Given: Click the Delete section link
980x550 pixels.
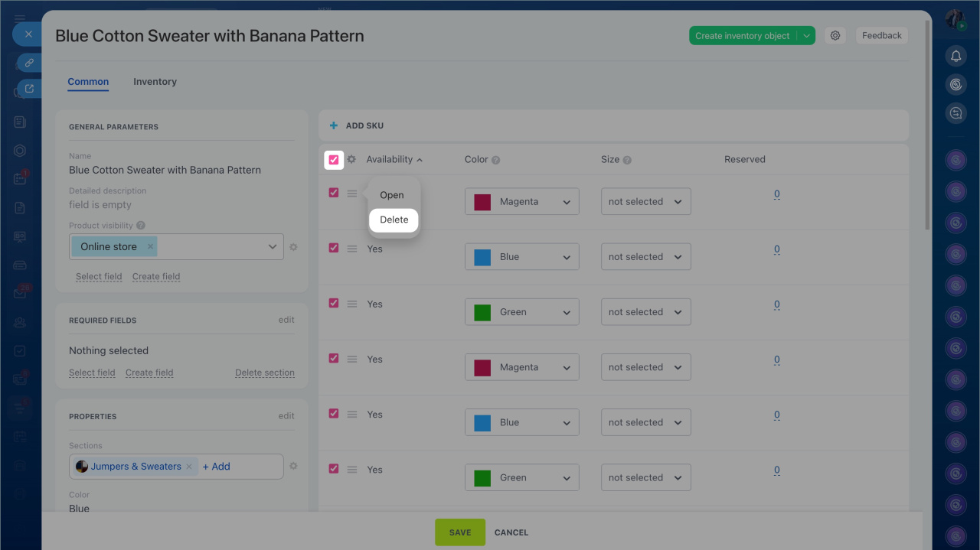Looking at the screenshot, I should pyautogui.click(x=264, y=373).
